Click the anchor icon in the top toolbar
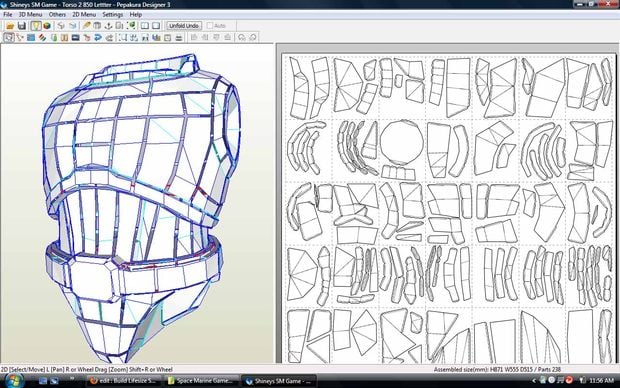The image size is (620, 388). pos(108,26)
